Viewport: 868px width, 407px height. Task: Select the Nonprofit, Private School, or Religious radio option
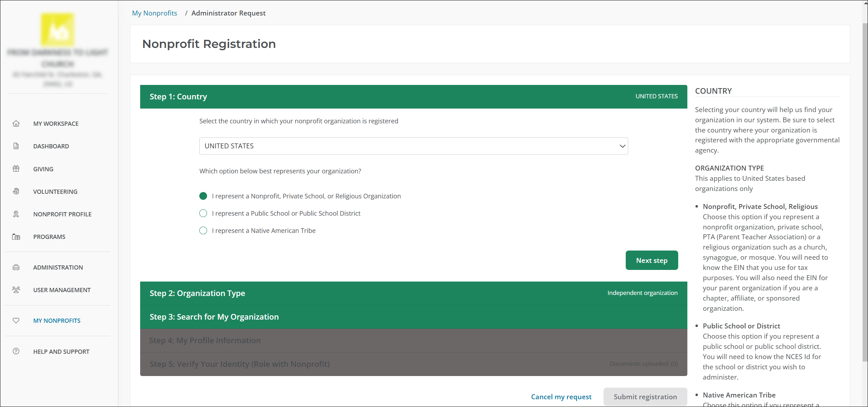(x=203, y=196)
